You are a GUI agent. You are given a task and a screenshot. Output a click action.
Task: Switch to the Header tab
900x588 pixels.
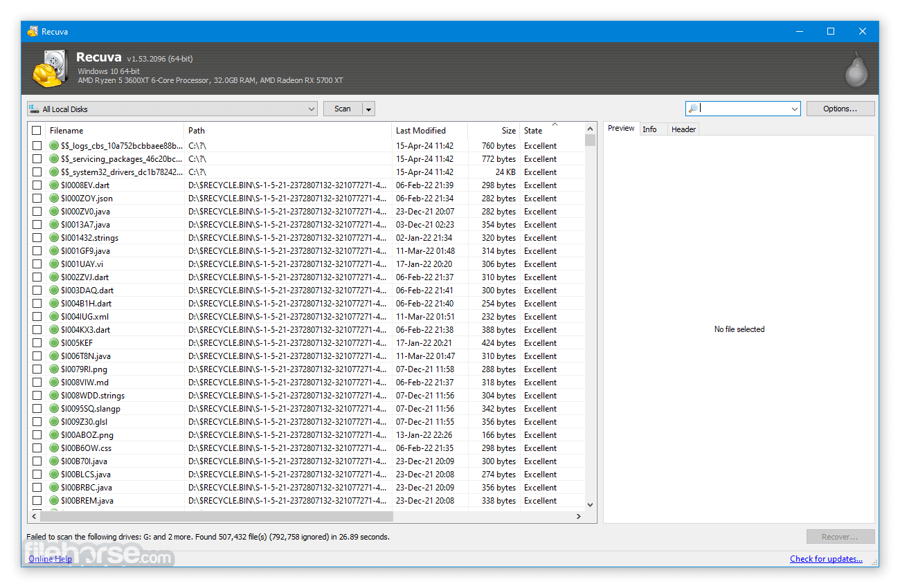tap(683, 129)
